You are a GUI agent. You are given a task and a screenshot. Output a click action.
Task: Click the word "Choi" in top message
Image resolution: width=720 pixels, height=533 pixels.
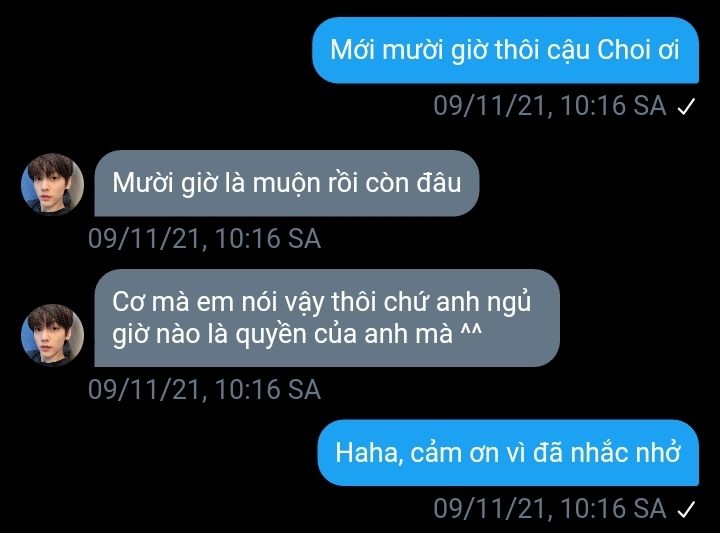pyautogui.click(x=624, y=50)
